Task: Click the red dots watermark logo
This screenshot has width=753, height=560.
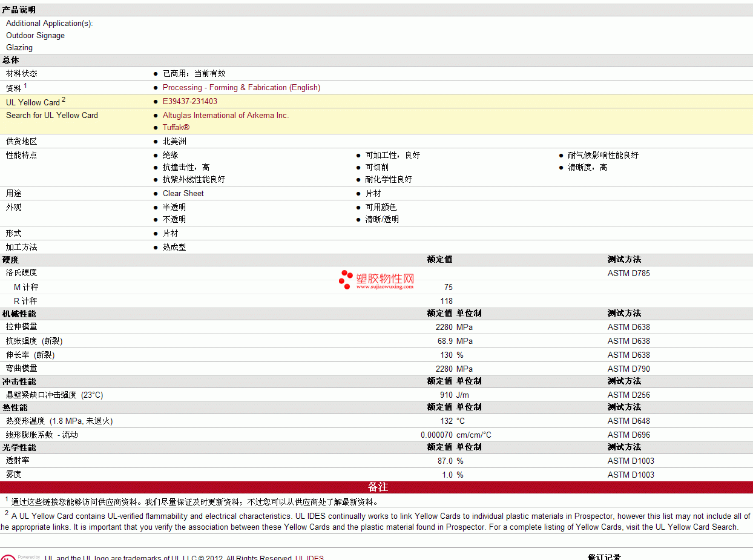Action: coord(345,279)
